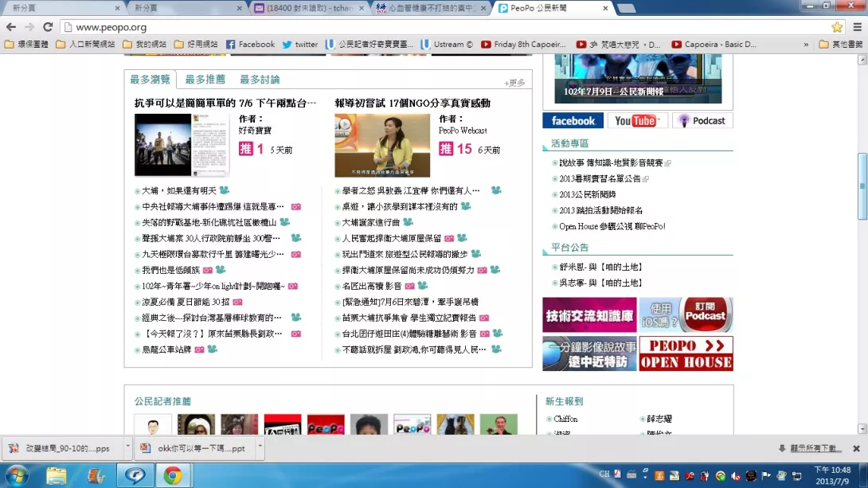This screenshot has height=488, width=868.
Task: Open the 環保團體 bookmark folder
Action: [x=26, y=45]
